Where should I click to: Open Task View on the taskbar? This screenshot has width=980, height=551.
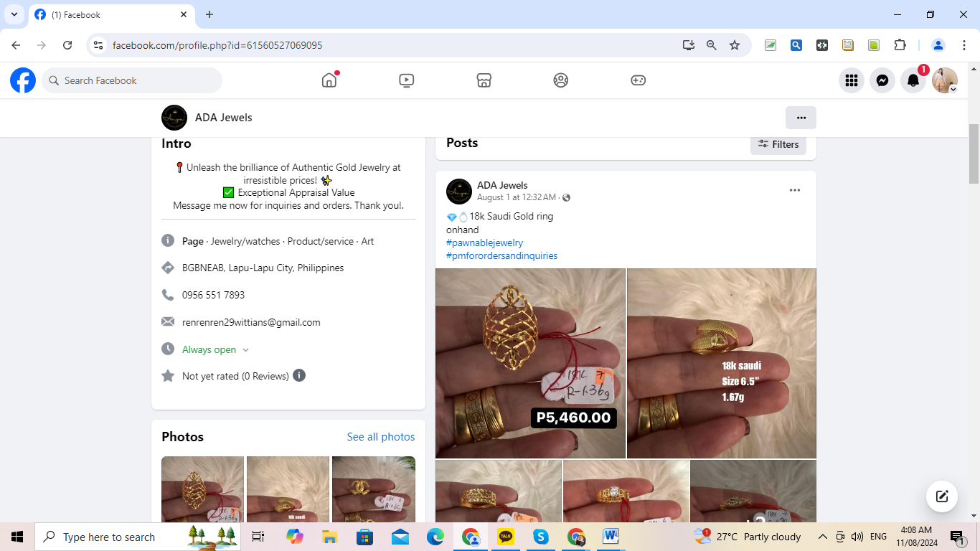[258, 537]
